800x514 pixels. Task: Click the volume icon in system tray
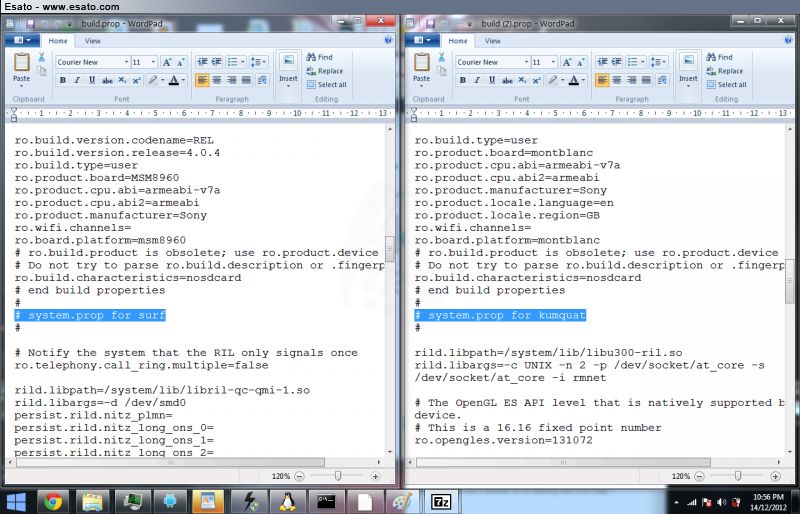click(721, 502)
